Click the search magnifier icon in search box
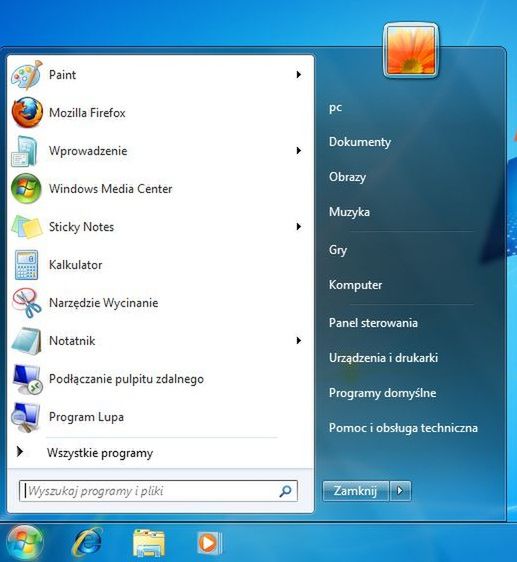 pyautogui.click(x=285, y=491)
